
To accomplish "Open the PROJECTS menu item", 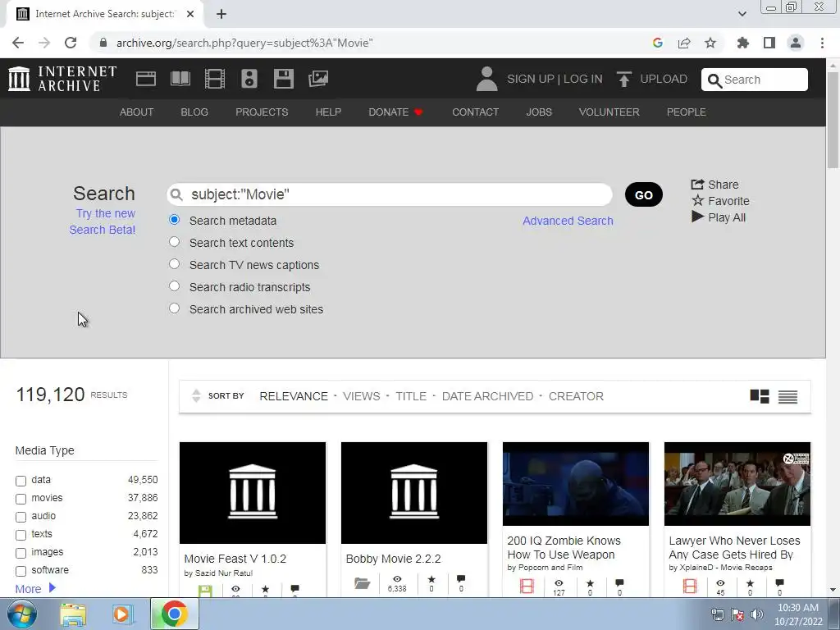I will (262, 112).
